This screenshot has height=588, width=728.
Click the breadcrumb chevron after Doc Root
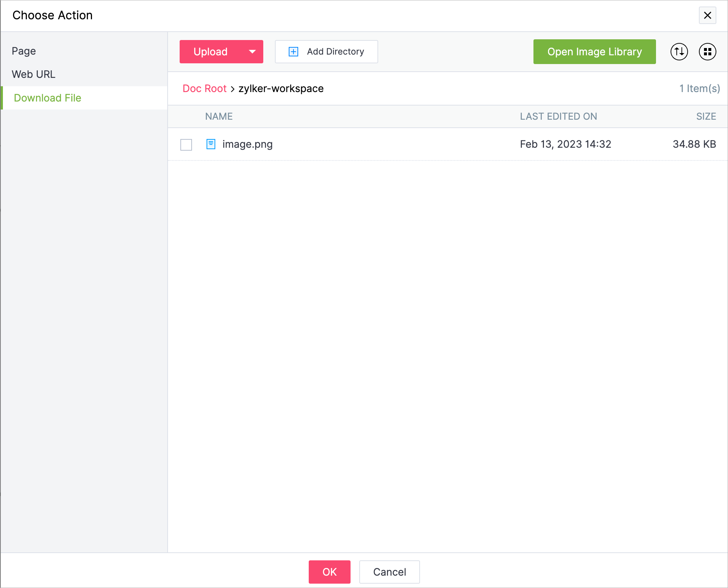click(x=232, y=89)
